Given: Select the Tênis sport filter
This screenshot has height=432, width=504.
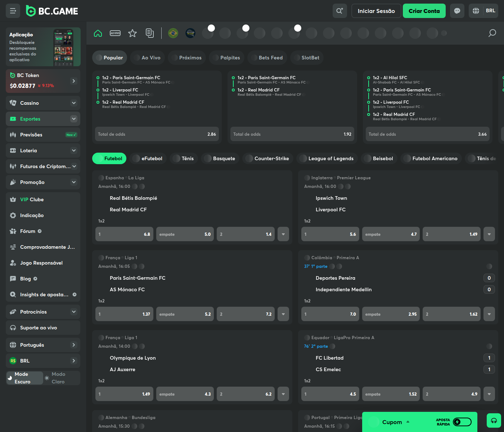Looking at the screenshot, I should pos(184,158).
